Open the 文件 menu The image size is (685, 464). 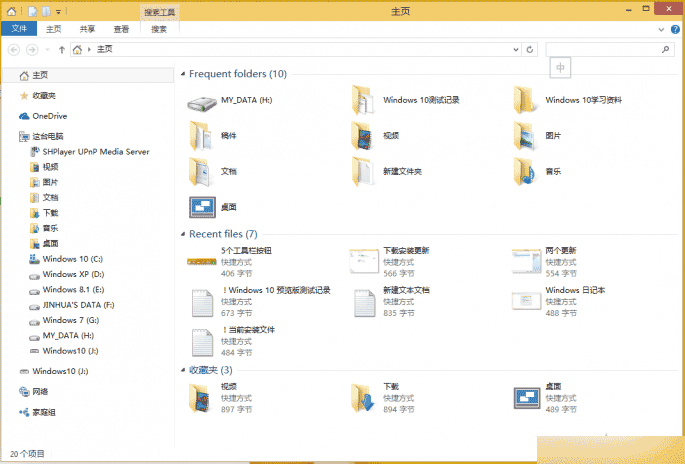point(19,29)
